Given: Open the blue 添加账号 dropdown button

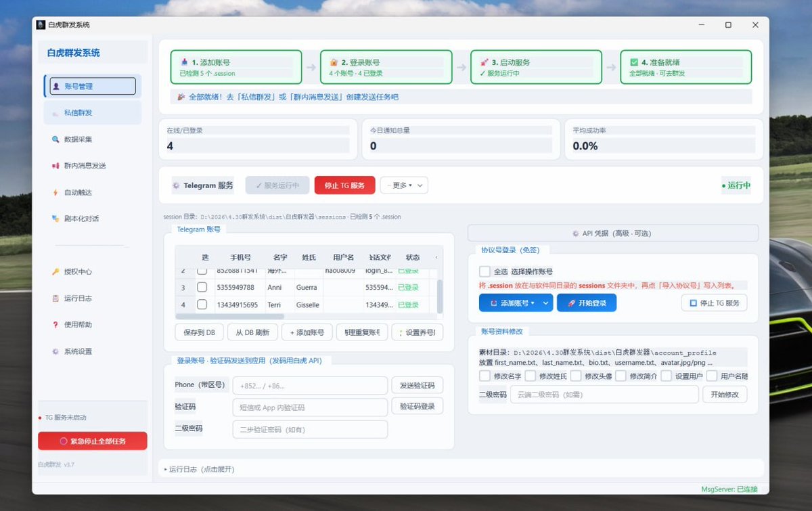Looking at the screenshot, I should pos(516,303).
